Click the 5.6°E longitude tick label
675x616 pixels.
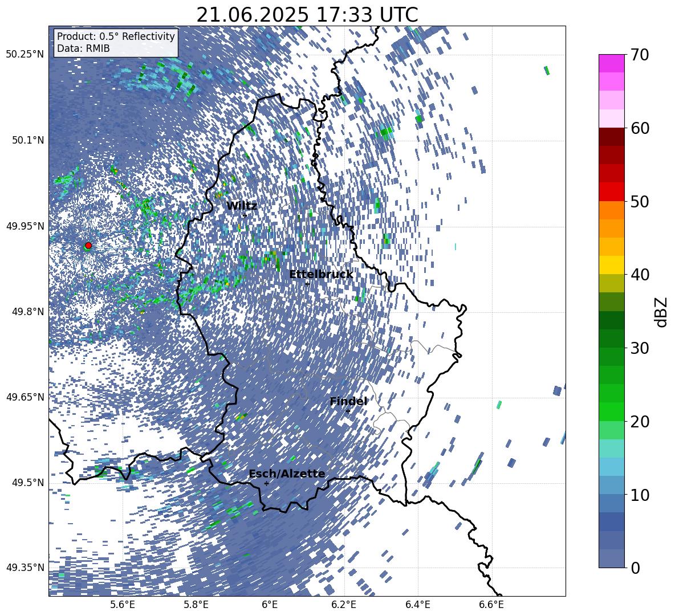pyautogui.click(x=123, y=605)
